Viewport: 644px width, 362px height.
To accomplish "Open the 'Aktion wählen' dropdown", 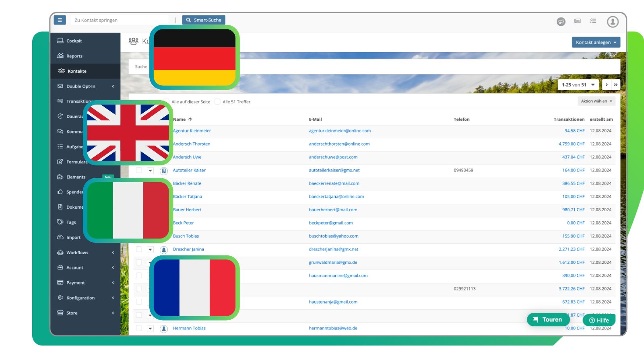I will tap(596, 101).
